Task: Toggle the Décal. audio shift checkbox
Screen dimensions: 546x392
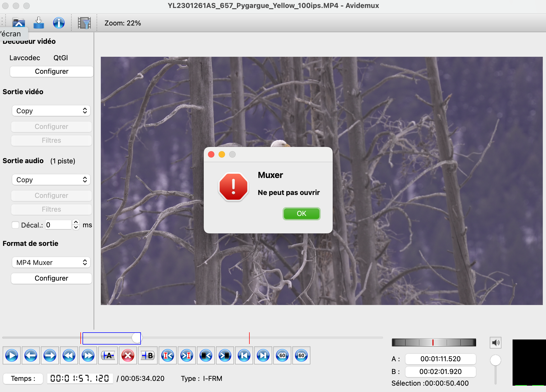Action: [15, 225]
